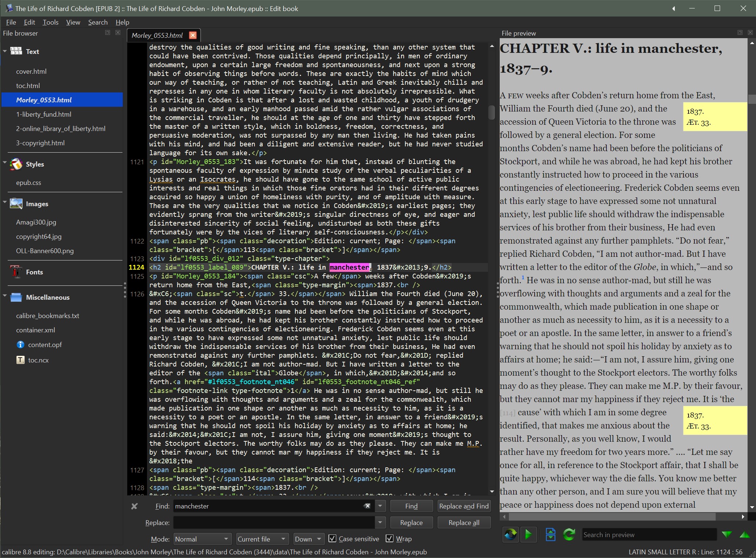Click the blue split-at-location icon
This screenshot has width=756, height=558.
pyautogui.click(x=550, y=535)
